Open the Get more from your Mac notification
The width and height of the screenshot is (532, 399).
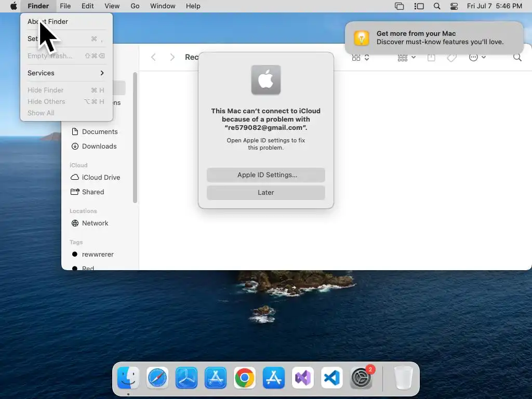(x=434, y=37)
